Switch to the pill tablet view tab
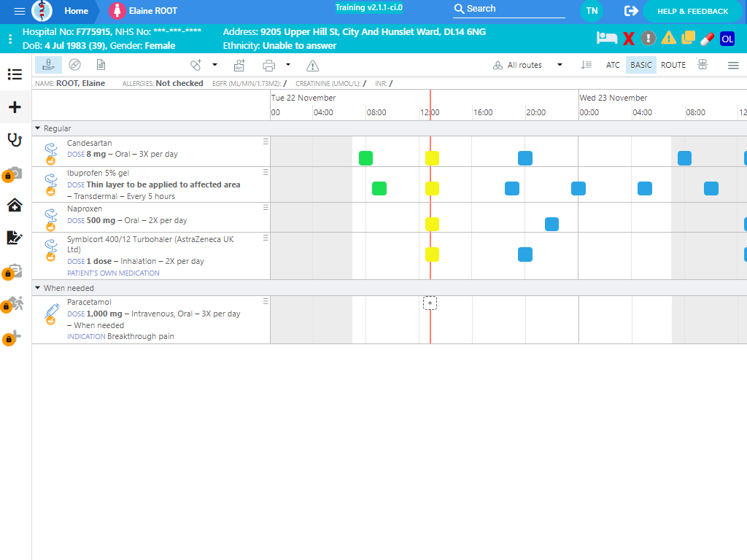 75,65
